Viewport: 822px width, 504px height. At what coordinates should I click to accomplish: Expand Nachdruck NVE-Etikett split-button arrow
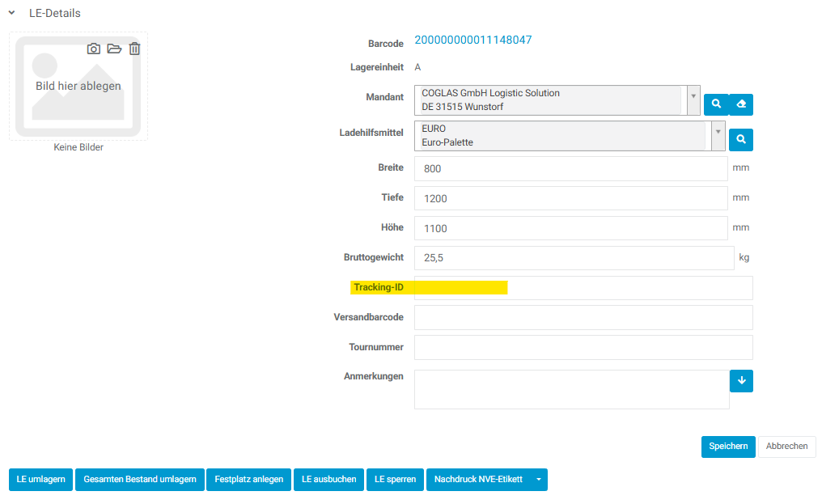[539, 480]
